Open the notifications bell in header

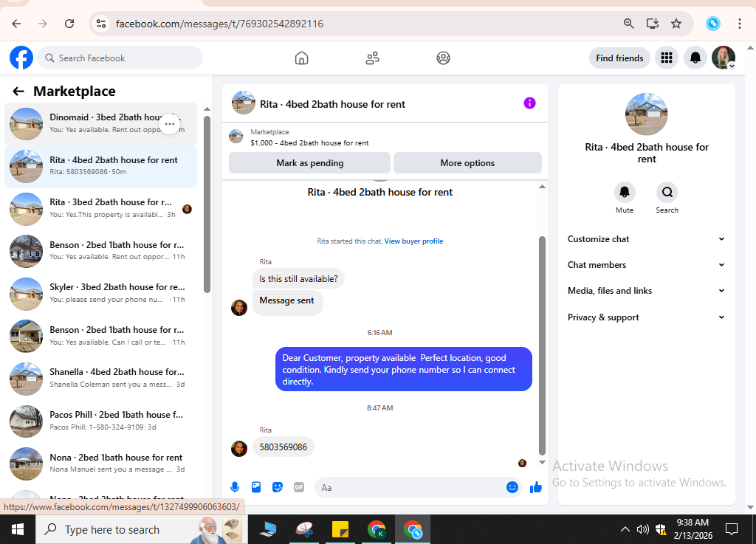pyautogui.click(x=695, y=58)
